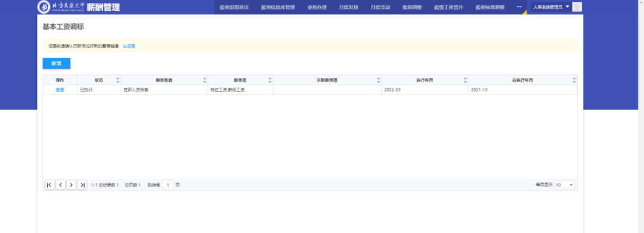
Task: Click the 薪酬管理 app title
Action: 104,7
